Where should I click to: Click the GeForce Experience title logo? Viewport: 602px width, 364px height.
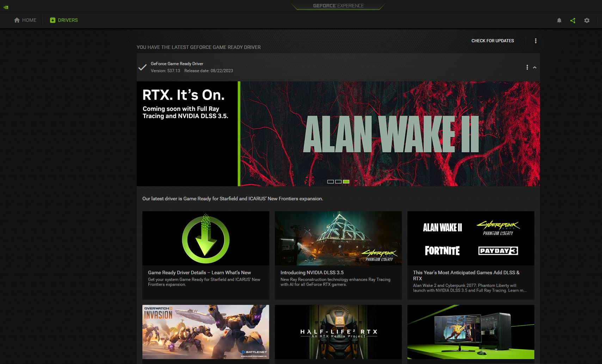(338, 6)
